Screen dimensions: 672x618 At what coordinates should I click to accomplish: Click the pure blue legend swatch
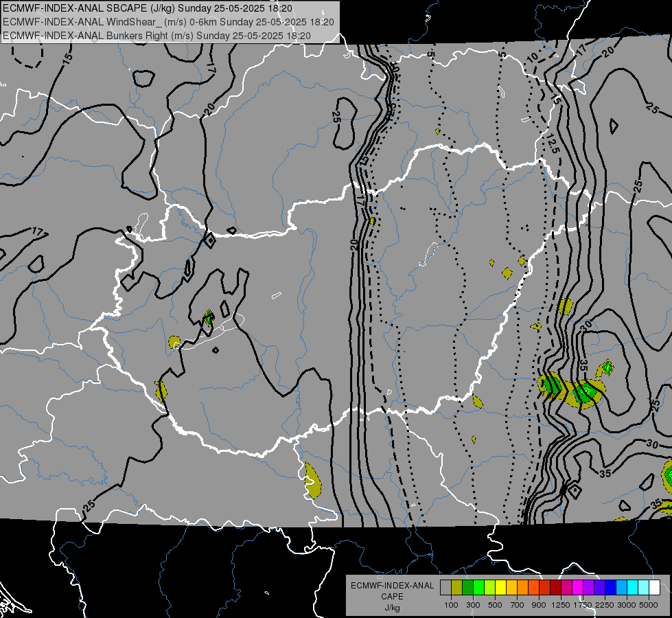coord(611,588)
